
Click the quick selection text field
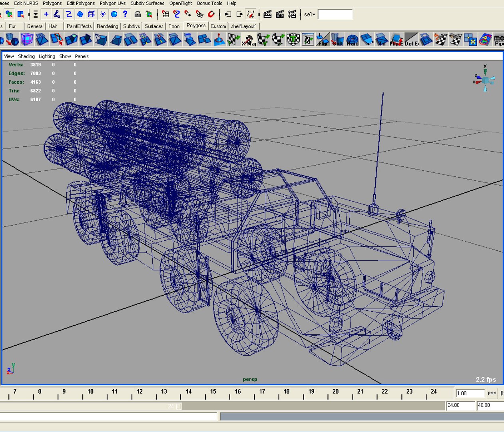[335, 14]
